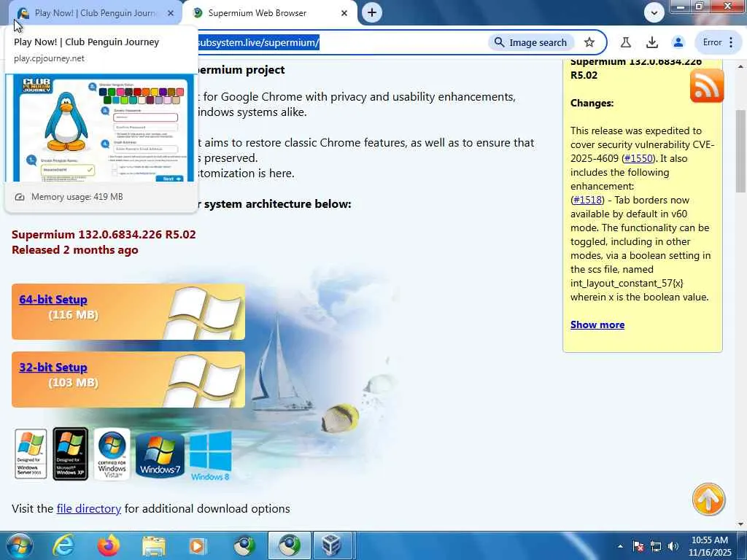Bookmark this page with the star icon
Screen dimensions: 747x560
[x=589, y=42]
